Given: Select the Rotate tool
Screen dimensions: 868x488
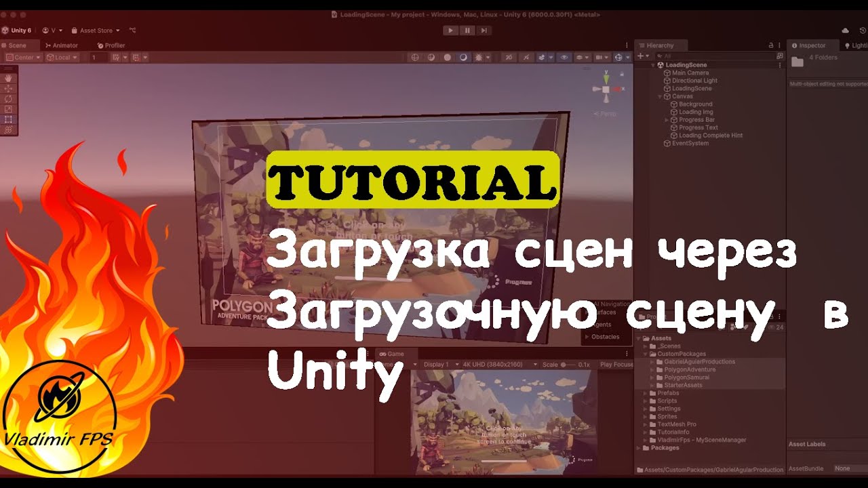Looking at the screenshot, I should pos(9,98).
